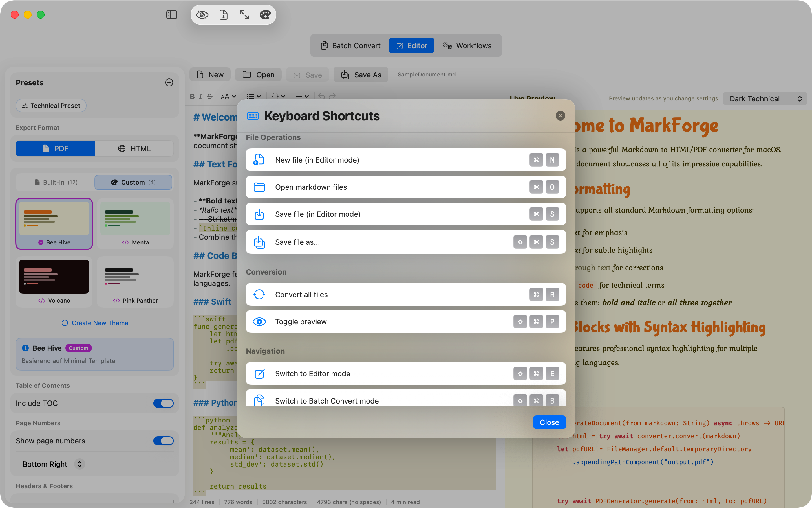Click the Switch to Editor mode icon
This screenshot has height=508, width=812.
point(259,374)
